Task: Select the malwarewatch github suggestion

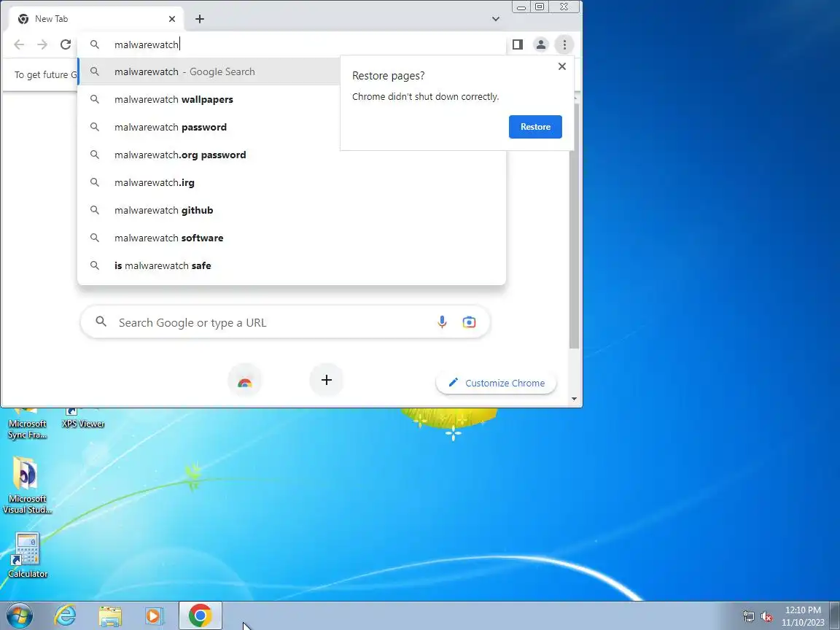Action: coord(292,211)
